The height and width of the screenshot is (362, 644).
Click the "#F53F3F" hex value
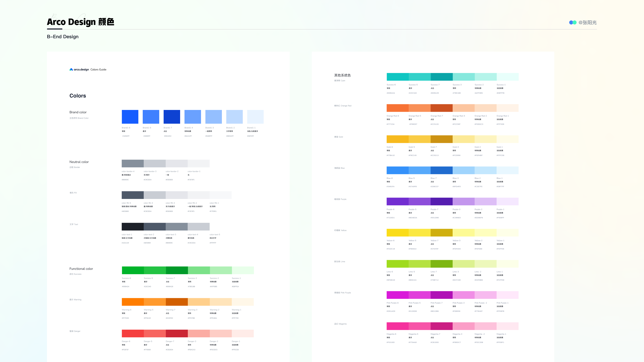(x=125, y=350)
